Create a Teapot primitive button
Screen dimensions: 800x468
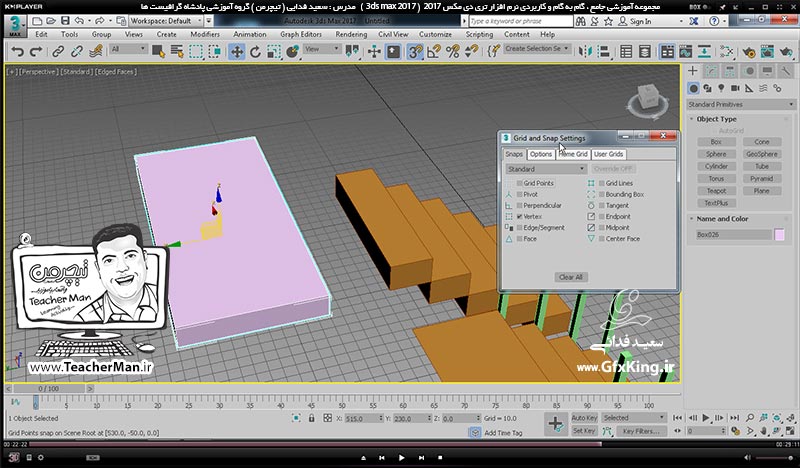coord(716,191)
